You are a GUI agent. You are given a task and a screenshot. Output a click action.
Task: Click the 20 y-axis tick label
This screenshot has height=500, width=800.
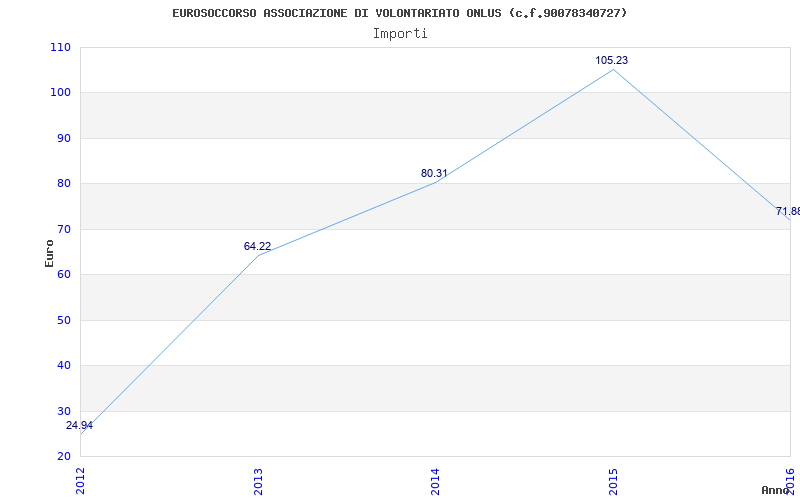[x=63, y=456]
